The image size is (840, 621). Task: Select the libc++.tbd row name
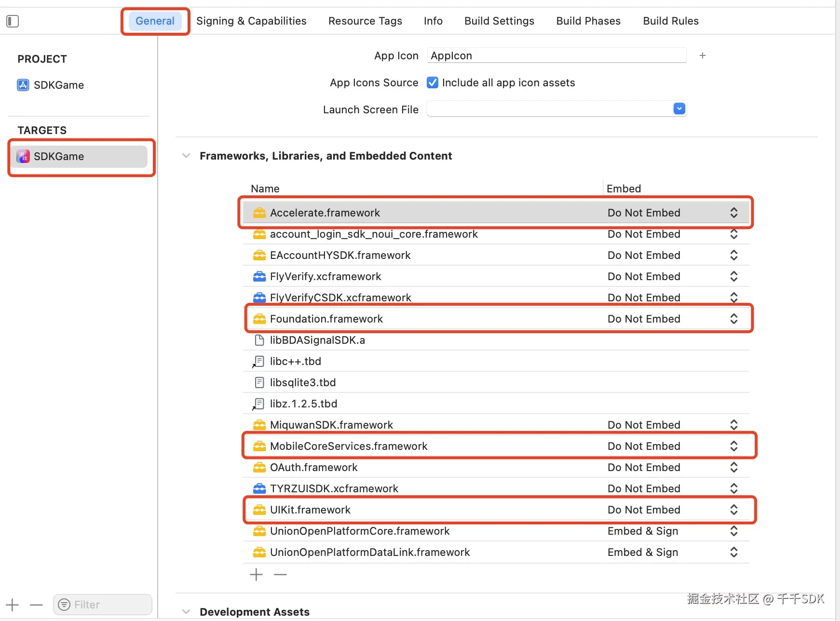pos(296,362)
